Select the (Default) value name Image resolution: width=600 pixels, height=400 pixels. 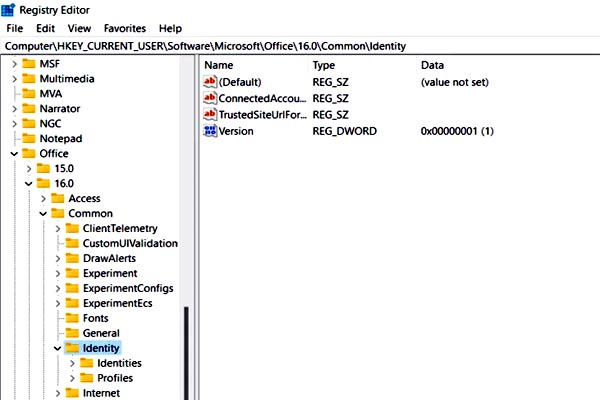click(240, 82)
